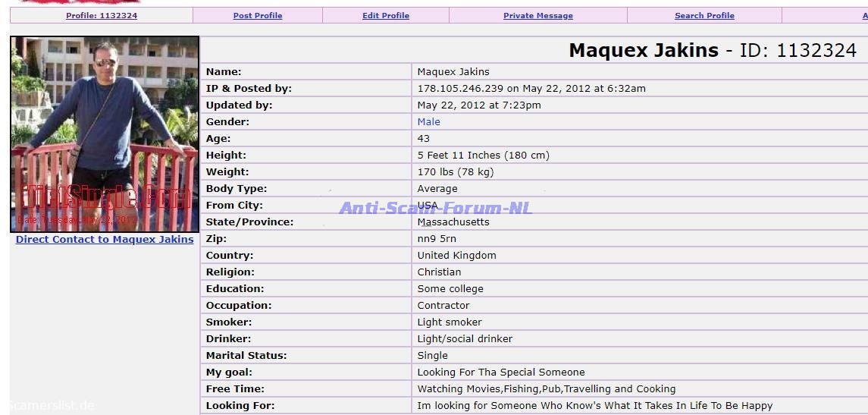Send a Private Message via top menu
868x415 pixels.
pos(537,16)
